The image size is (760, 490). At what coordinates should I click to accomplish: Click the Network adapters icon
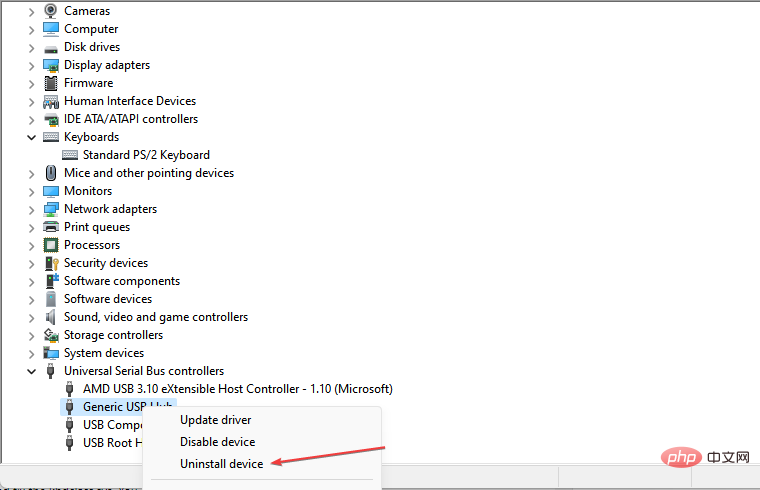point(51,209)
